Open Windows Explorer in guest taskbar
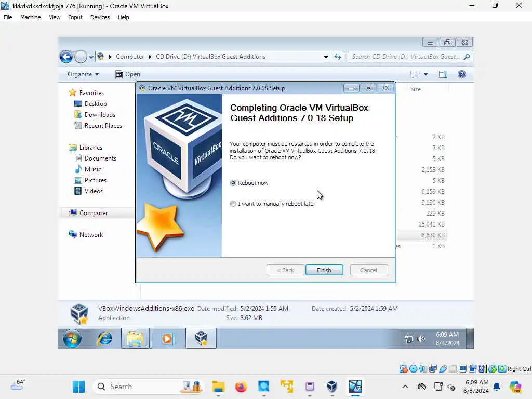This screenshot has width=532, height=399. click(x=136, y=338)
